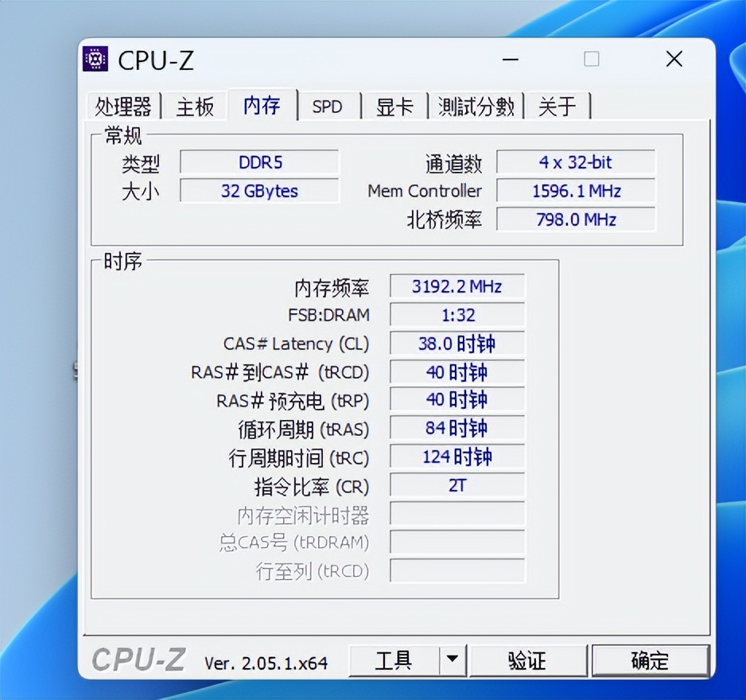Image resolution: width=746 pixels, height=700 pixels.
Task: Click the maximize box in the title bar
Action: click(x=592, y=60)
